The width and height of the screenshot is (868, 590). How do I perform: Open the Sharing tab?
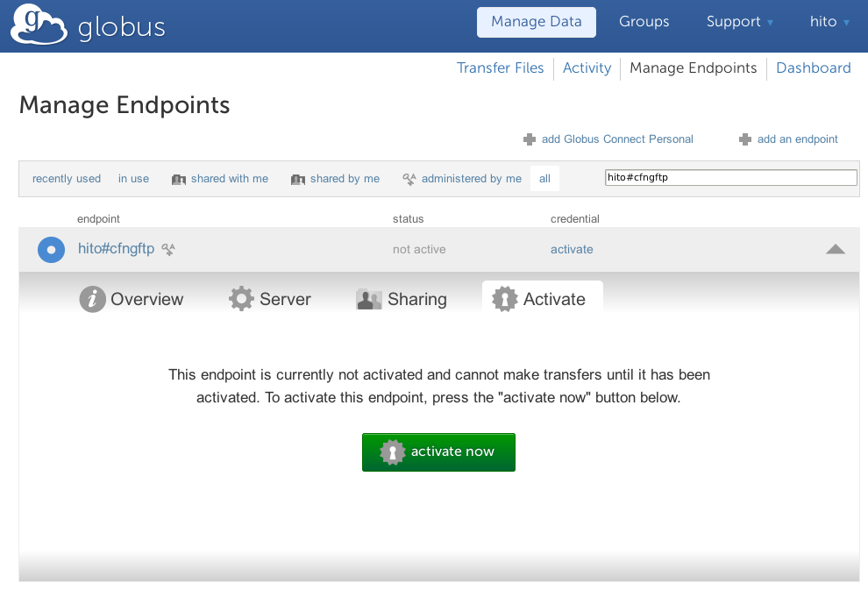tap(402, 300)
